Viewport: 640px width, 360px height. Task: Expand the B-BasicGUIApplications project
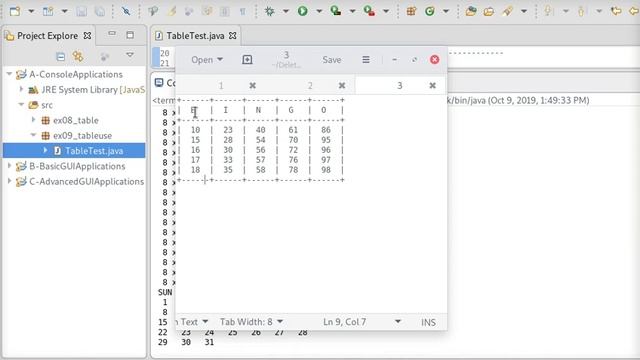(x=9, y=166)
